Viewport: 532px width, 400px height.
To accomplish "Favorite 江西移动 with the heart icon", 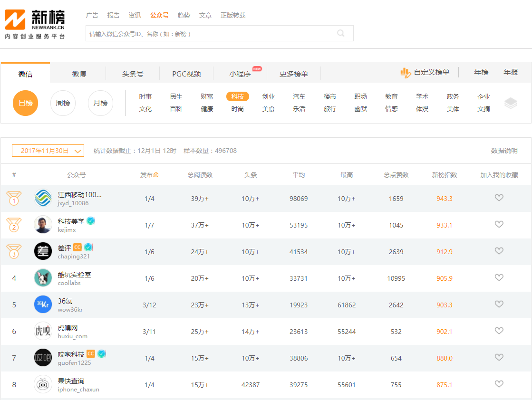I will [x=499, y=198].
